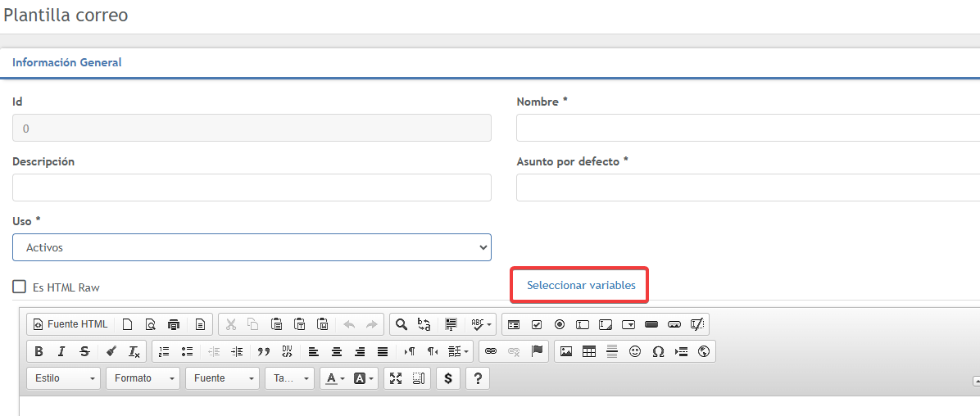Insert a special character (Omega)
Screen dimensions: 980x416
coord(658,351)
